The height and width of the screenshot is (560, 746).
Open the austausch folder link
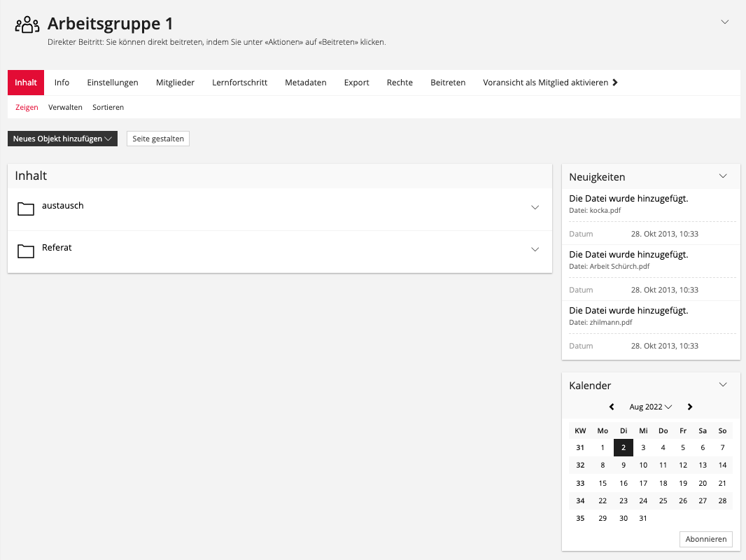click(x=63, y=206)
